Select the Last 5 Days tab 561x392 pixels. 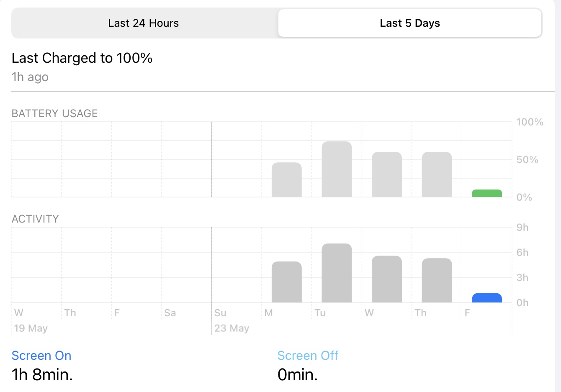[x=410, y=23]
